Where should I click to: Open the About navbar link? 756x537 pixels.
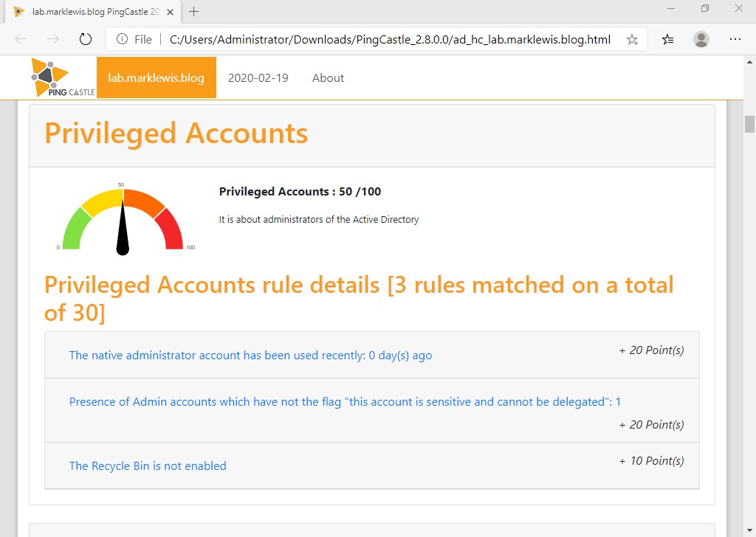(328, 77)
